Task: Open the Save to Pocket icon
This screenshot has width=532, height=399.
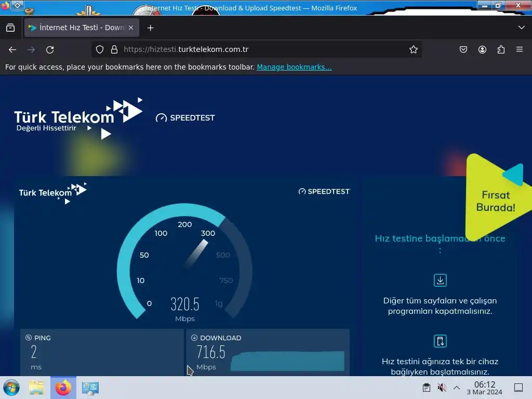Action: [463, 49]
